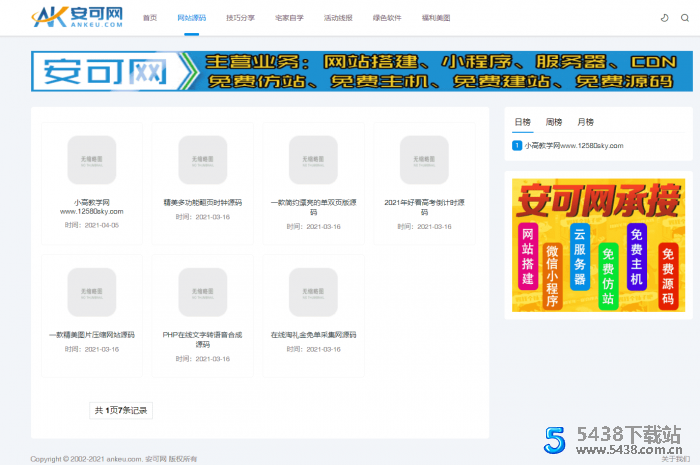
Task: Click the Copyright 2002-2021 ankeu.com footer text
Action: (113, 459)
